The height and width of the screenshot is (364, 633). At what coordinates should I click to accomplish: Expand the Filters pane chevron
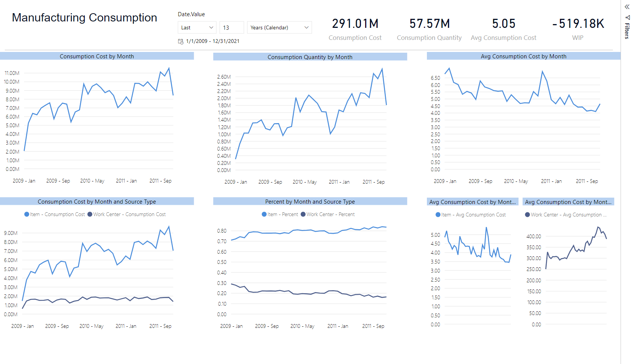[x=627, y=7]
